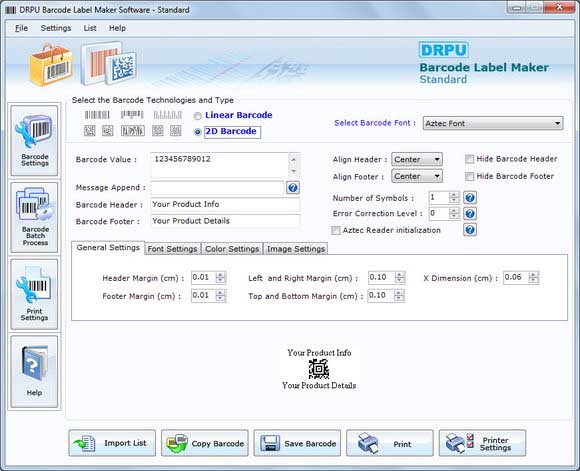The height and width of the screenshot is (471, 580).
Task: Click the Message Append input field
Action: [217, 188]
